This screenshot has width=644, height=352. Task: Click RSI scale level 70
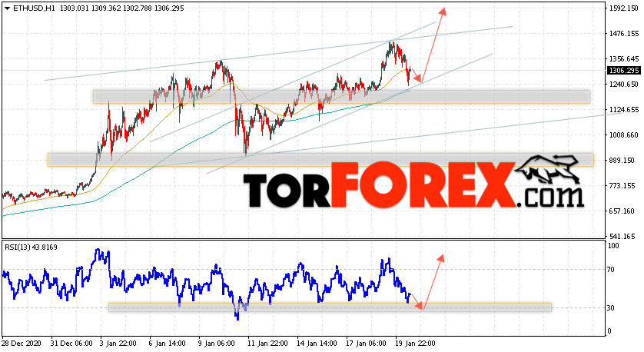pyautogui.click(x=611, y=270)
